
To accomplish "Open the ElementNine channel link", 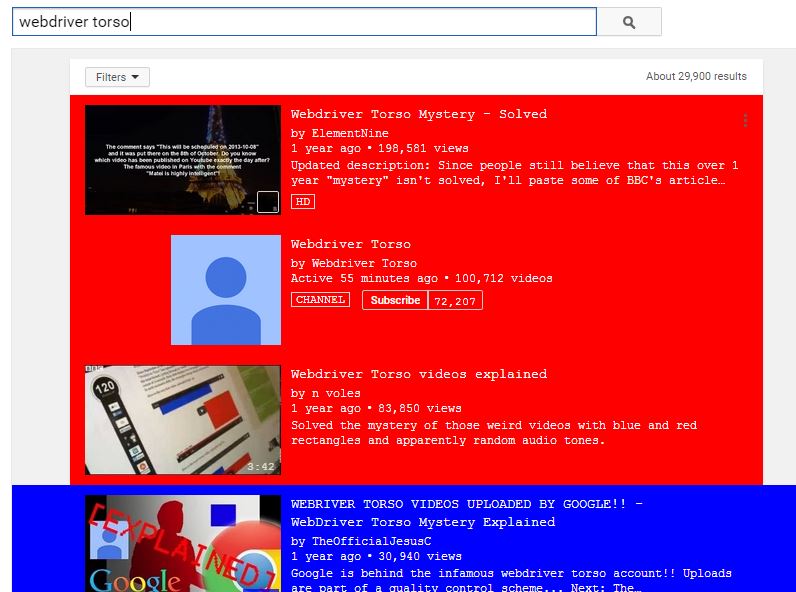I will 350,133.
